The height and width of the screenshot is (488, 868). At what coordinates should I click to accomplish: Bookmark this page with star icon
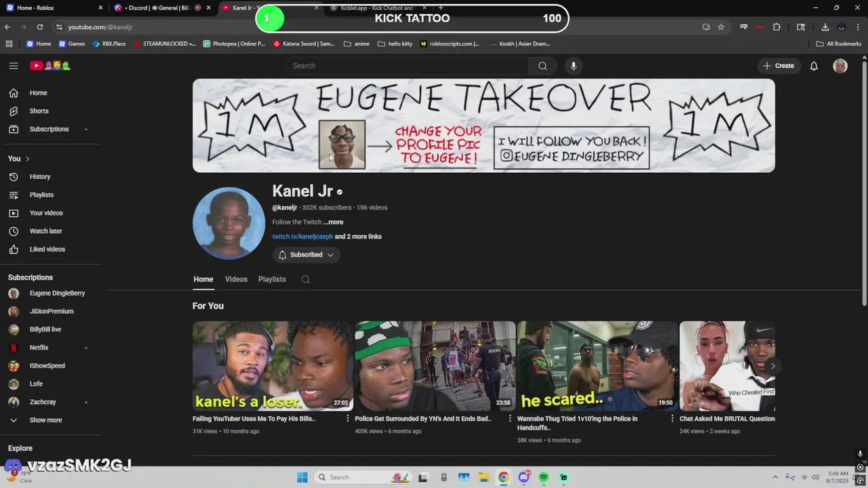tap(721, 27)
